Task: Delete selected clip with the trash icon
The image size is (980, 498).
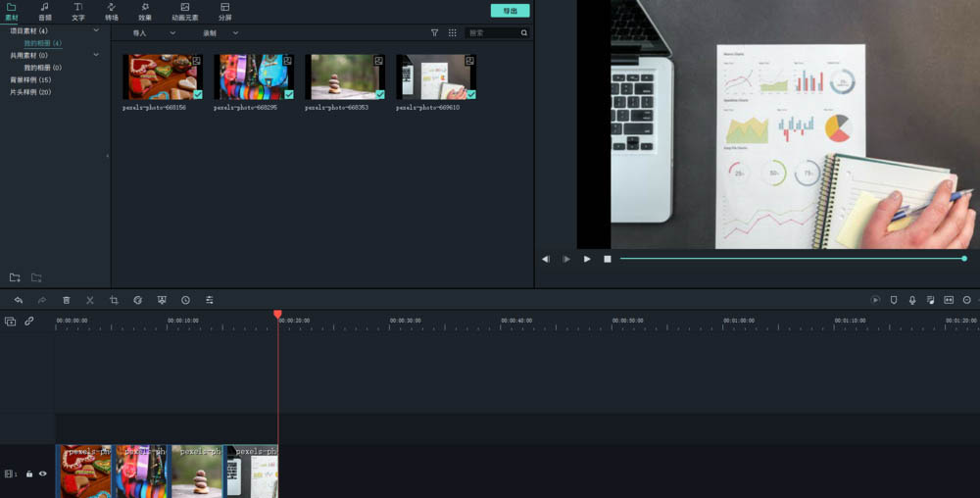Action: click(x=67, y=300)
